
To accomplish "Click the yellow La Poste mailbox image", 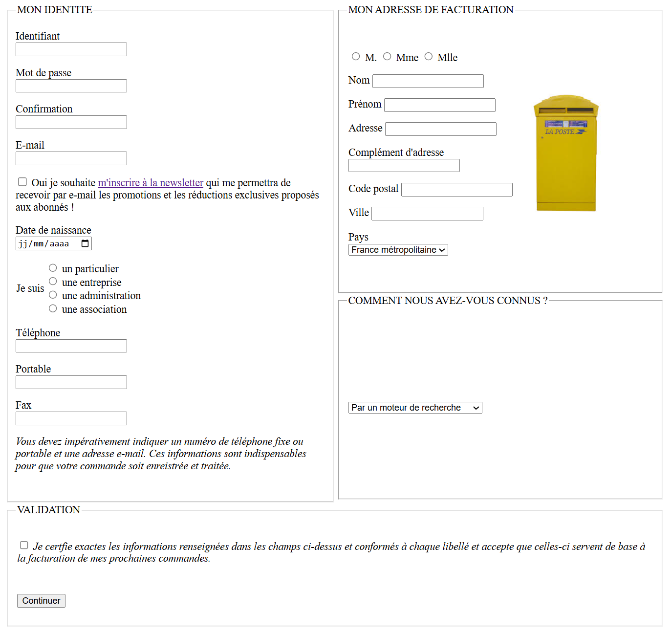I will pyautogui.click(x=565, y=153).
